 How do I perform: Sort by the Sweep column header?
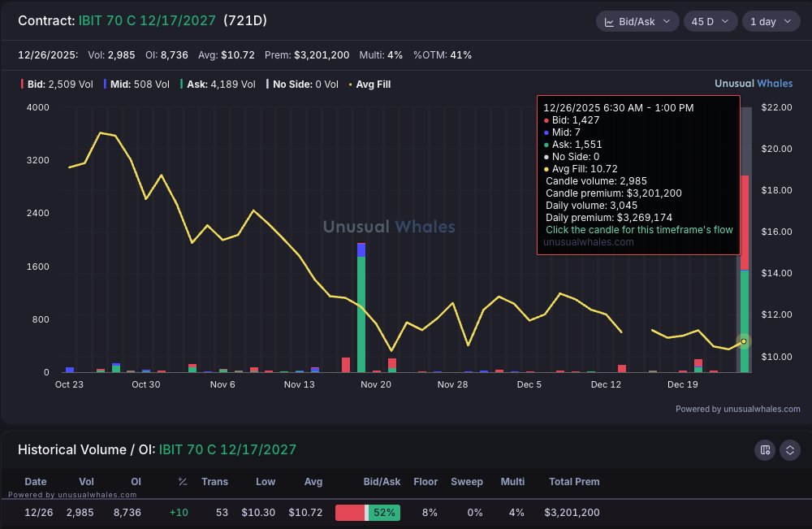467,482
